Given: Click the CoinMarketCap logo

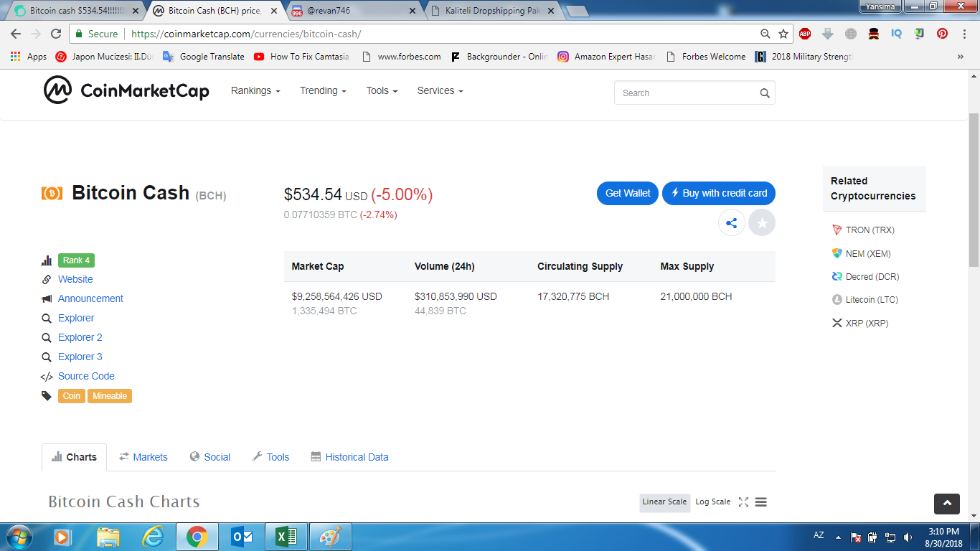Looking at the screenshot, I should pos(126,90).
